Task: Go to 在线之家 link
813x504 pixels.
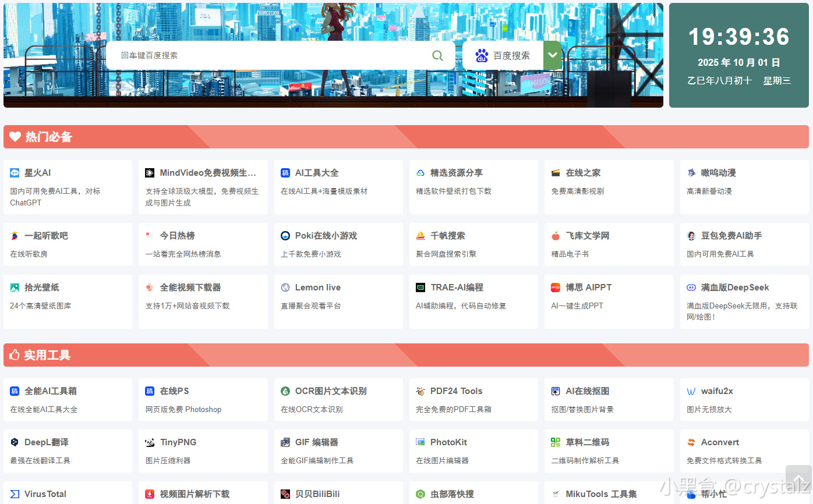Action: pos(583,173)
